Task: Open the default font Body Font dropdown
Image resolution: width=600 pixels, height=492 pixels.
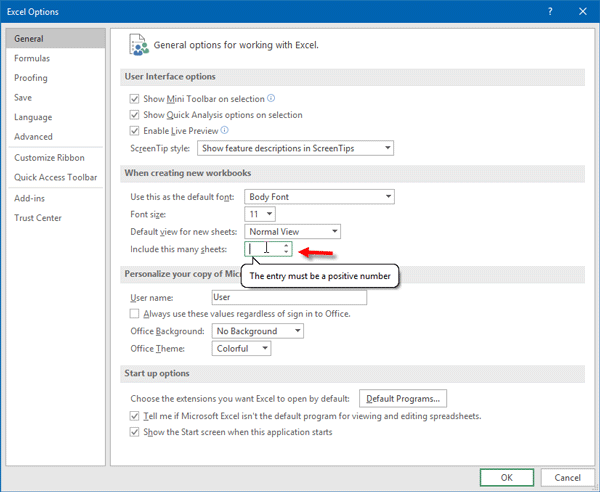Action: click(x=320, y=197)
